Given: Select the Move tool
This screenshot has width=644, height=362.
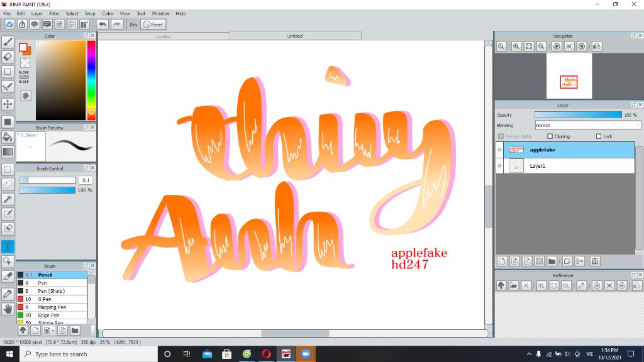Looking at the screenshot, I should [x=8, y=104].
